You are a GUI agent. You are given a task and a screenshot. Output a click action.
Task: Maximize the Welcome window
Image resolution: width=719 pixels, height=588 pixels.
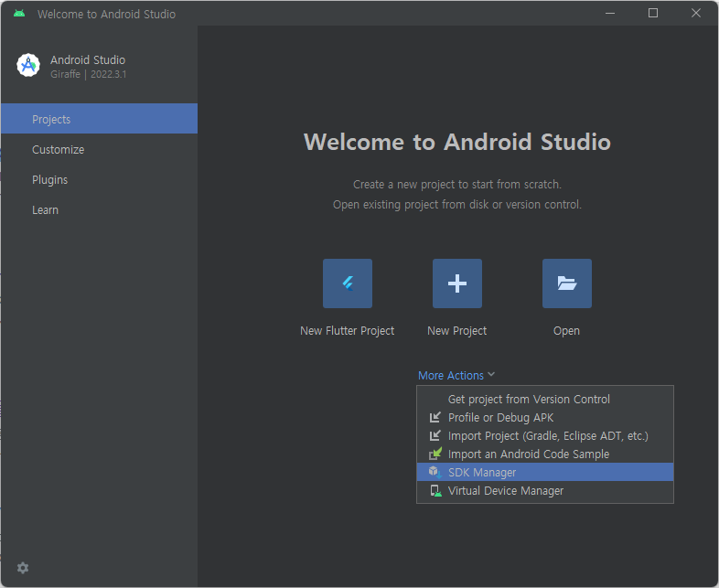pyautogui.click(x=653, y=13)
